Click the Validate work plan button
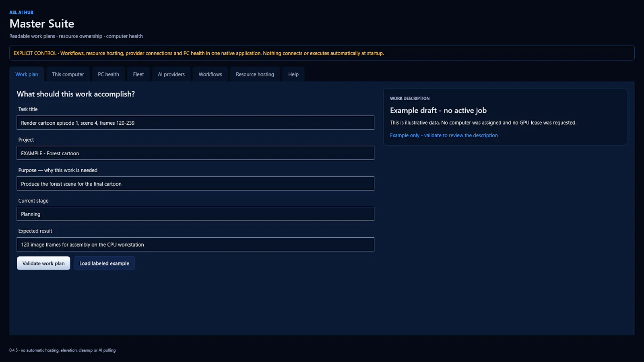644x362 pixels. (x=43, y=263)
